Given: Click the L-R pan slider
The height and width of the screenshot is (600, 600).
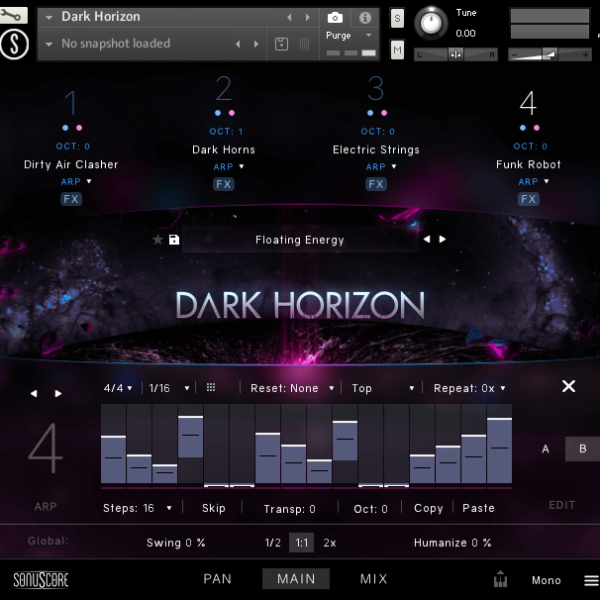Looking at the screenshot, I should pyautogui.click(x=455, y=55).
